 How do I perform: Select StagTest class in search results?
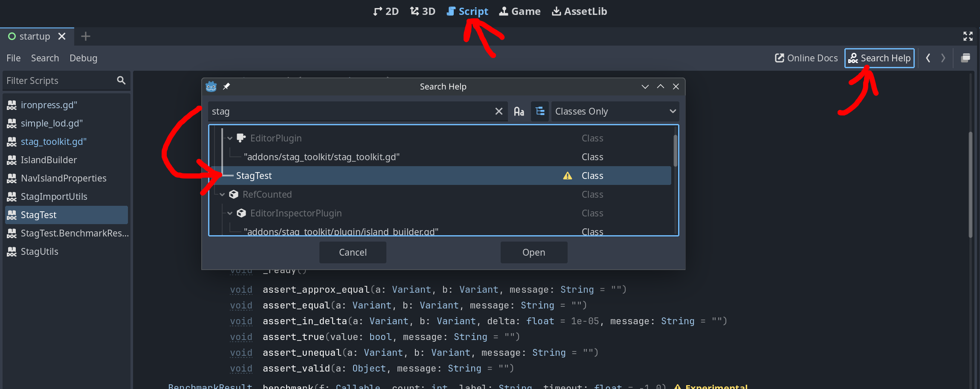[441, 176]
